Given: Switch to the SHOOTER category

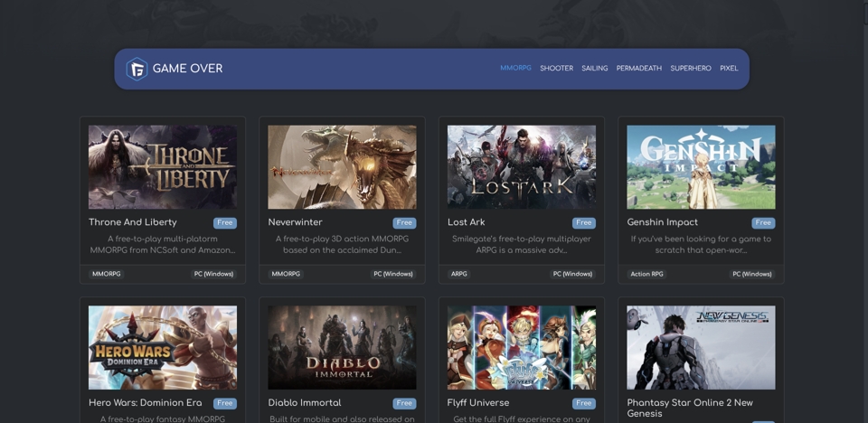Looking at the screenshot, I should coord(556,68).
